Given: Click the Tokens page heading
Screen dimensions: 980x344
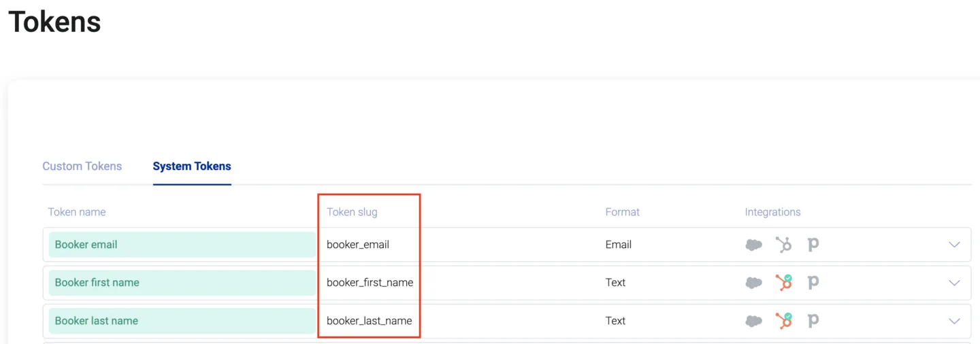Looking at the screenshot, I should 54,22.
